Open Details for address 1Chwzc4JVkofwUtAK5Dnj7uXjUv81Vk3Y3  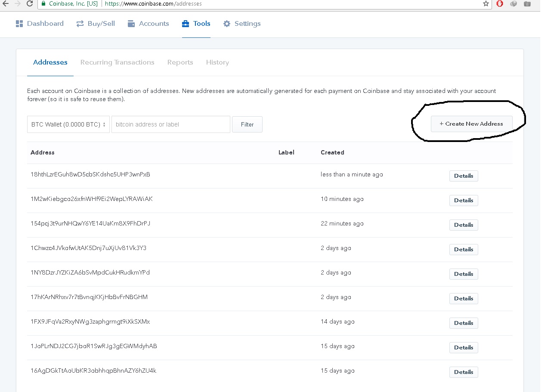coord(464,250)
